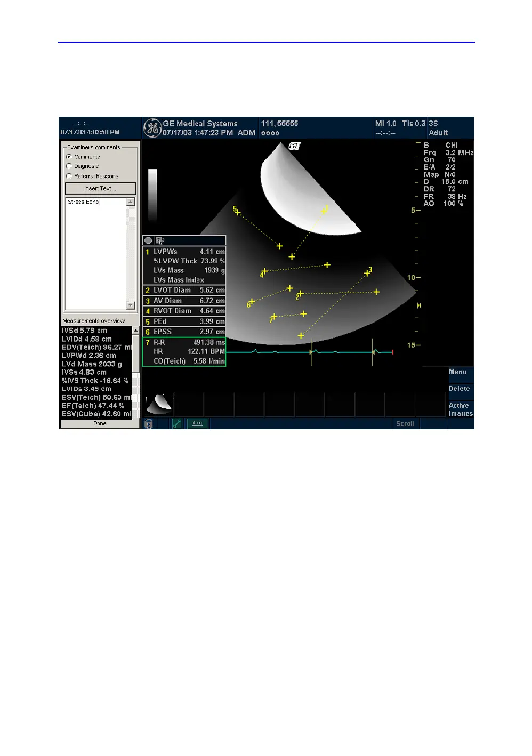Click the D 15.0 cm depth parameter

click(x=446, y=182)
